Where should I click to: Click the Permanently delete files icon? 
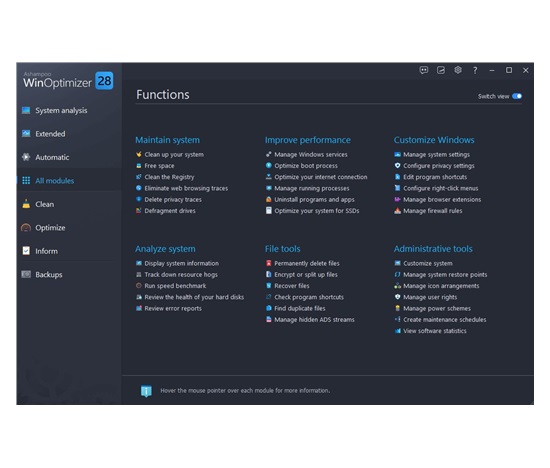tap(269, 263)
